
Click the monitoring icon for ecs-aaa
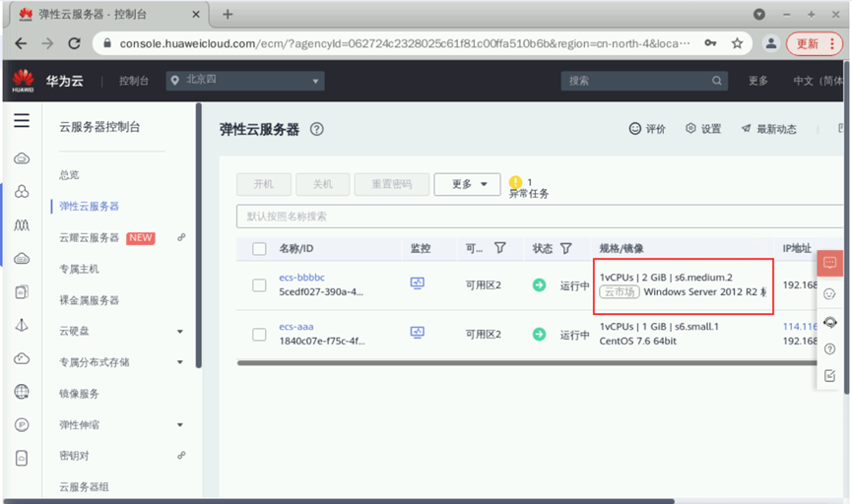point(418,333)
